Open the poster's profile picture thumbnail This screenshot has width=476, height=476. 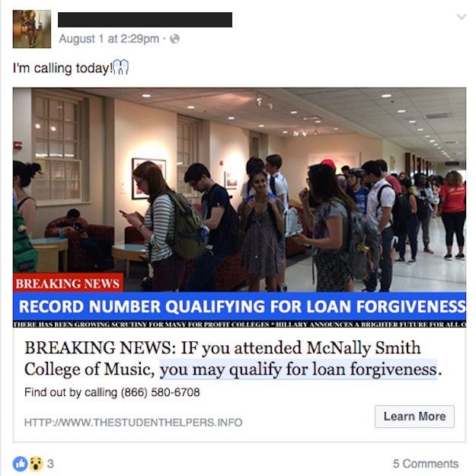click(32, 29)
